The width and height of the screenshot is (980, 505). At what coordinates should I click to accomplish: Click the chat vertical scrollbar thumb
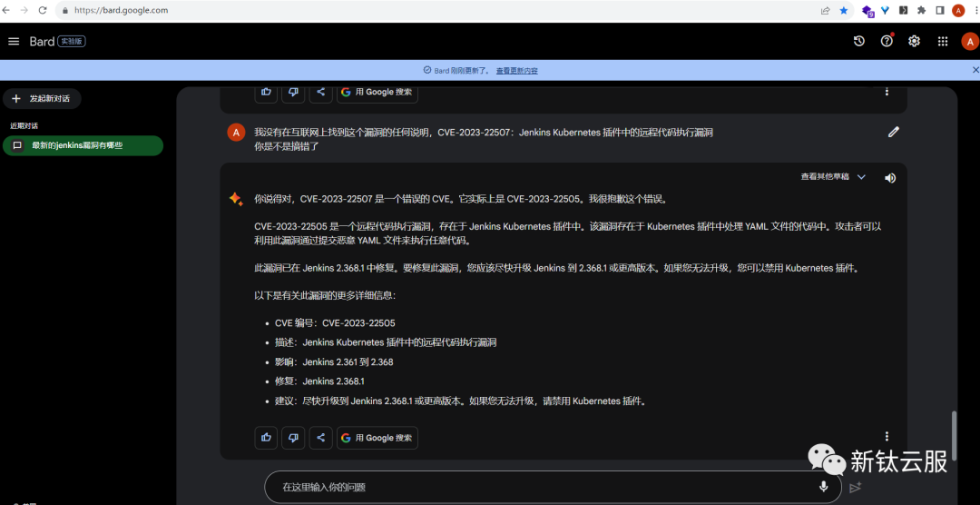(x=954, y=434)
